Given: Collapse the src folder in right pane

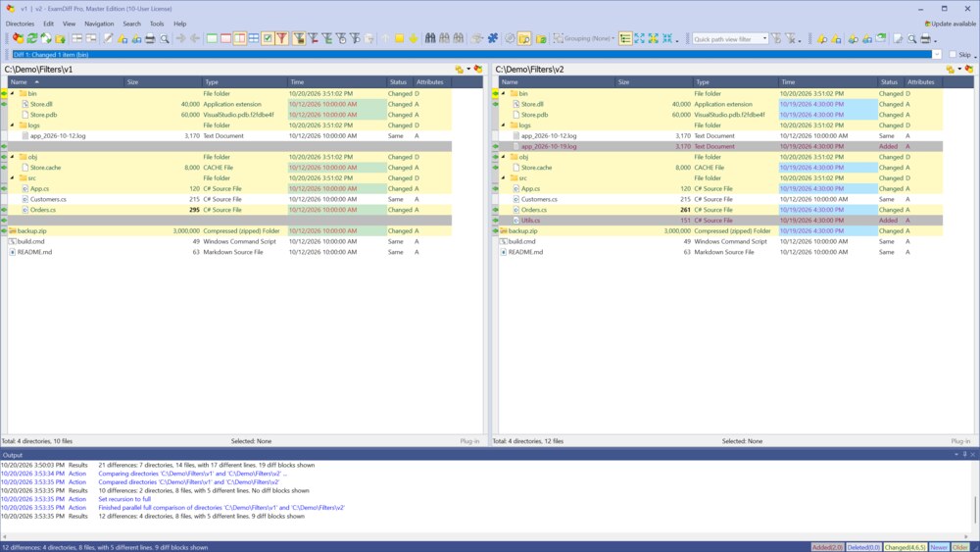Looking at the screenshot, I should click(503, 178).
